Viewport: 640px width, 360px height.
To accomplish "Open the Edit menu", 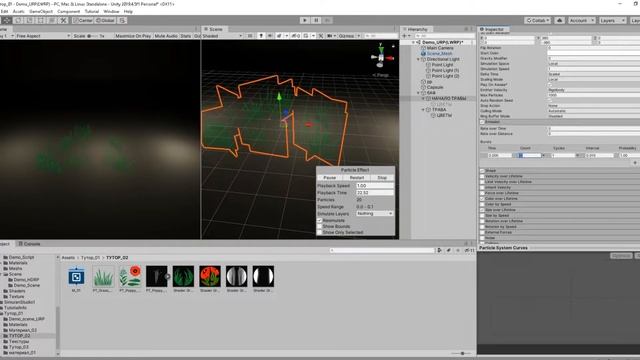I will click(x=4, y=11).
